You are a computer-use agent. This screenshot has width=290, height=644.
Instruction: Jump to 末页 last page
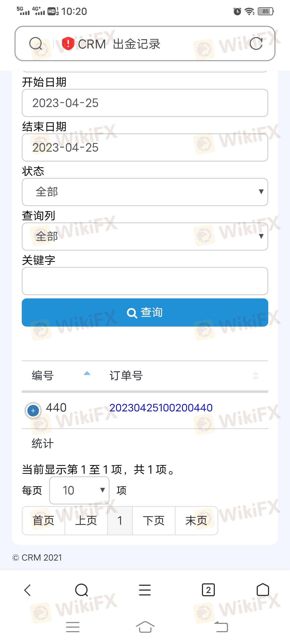(x=196, y=521)
